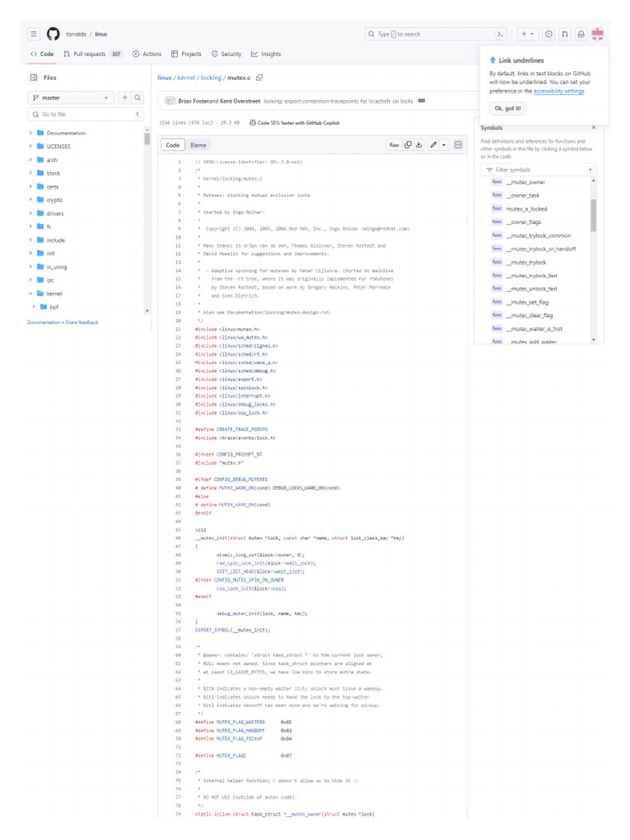This screenshot has height=840, width=630.
Task: Jump to __mutex_waiter_is_first symbol
Action: (535, 329)
